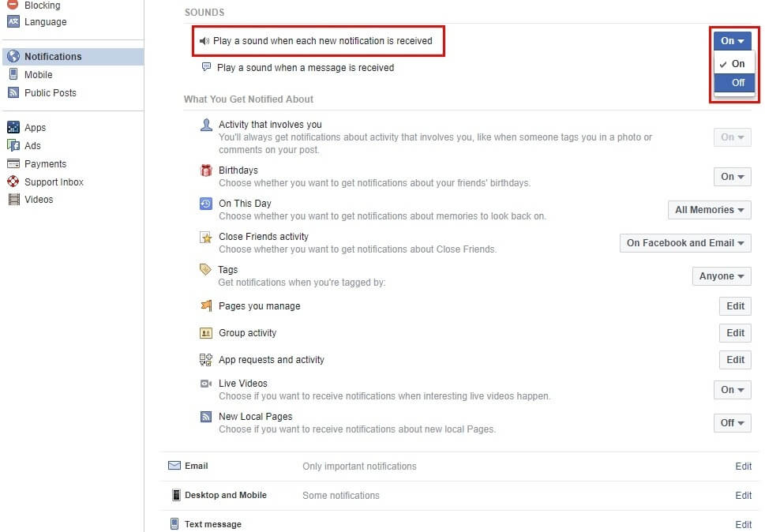Click the SOUNDS section heading
This screenshot has height=532, width=765.
[x=204, y=12]
